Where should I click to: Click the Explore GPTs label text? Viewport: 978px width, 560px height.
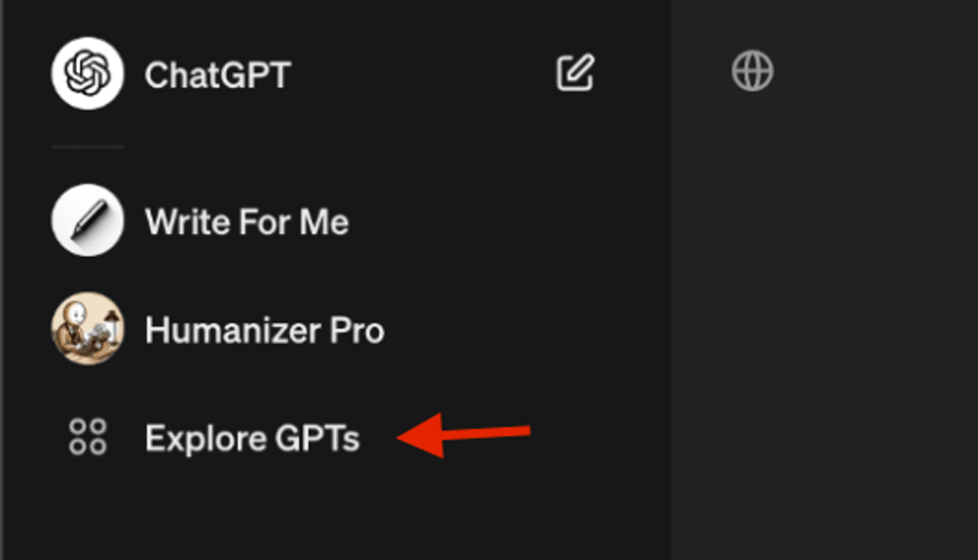pyautogui.click(x=252, y=438)
